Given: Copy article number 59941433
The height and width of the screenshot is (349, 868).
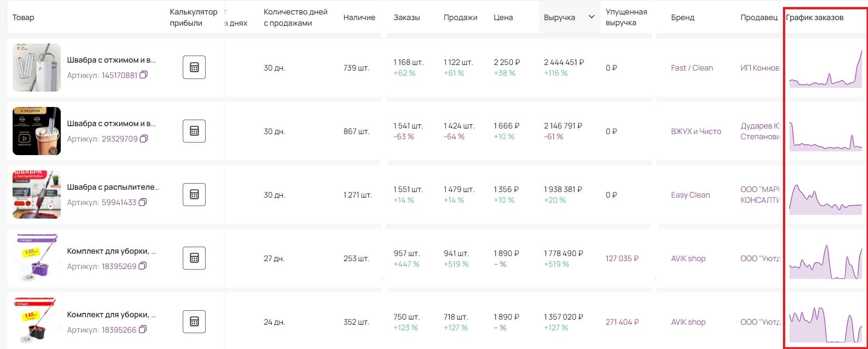Looking at the screenshot, I should (143, 202).
